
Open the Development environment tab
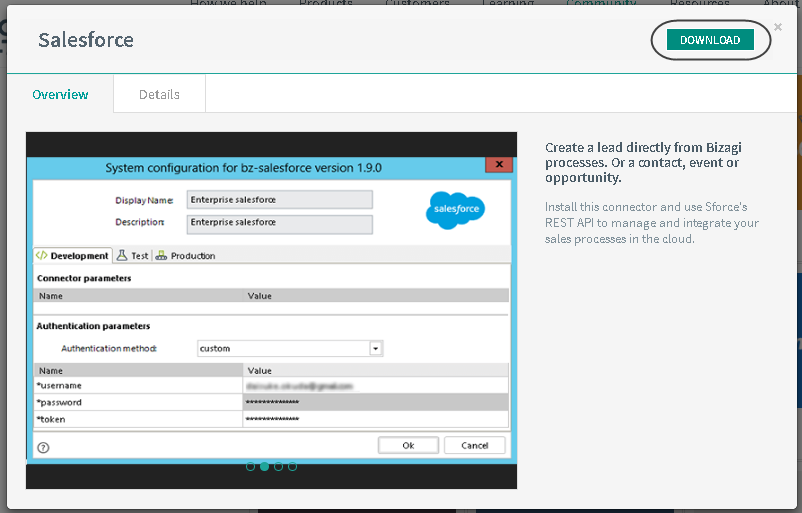point(72,255)
